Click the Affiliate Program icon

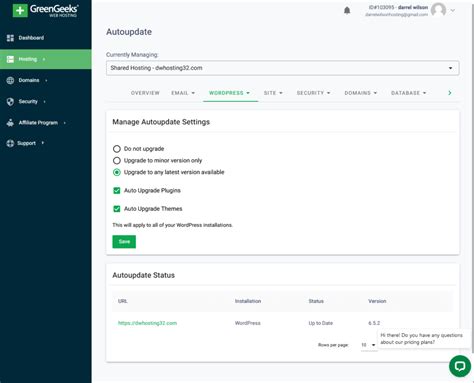click(10, 123)
